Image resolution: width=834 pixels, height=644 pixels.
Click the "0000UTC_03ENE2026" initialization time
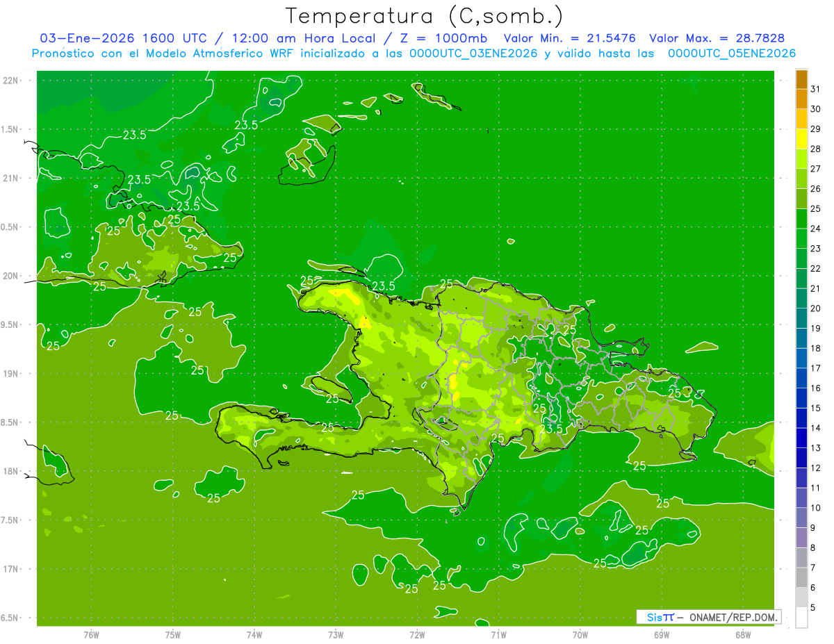pos(473,53)
